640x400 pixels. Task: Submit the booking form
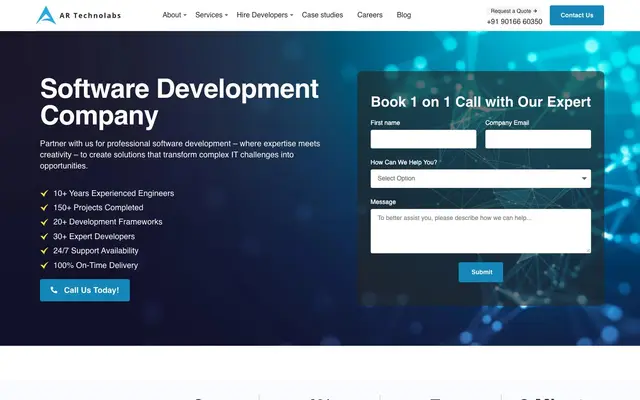click(481, 272)
